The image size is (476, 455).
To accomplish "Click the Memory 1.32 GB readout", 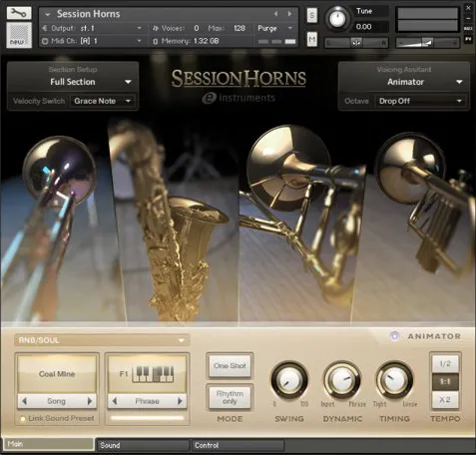I will (x=187, y=41).
